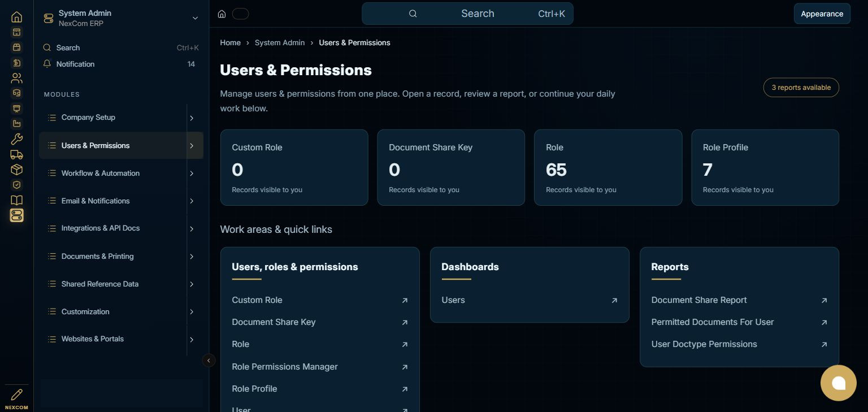Select Integrations & API Docs module
Viewport: 868px width, 412px height.
point(113,228)
